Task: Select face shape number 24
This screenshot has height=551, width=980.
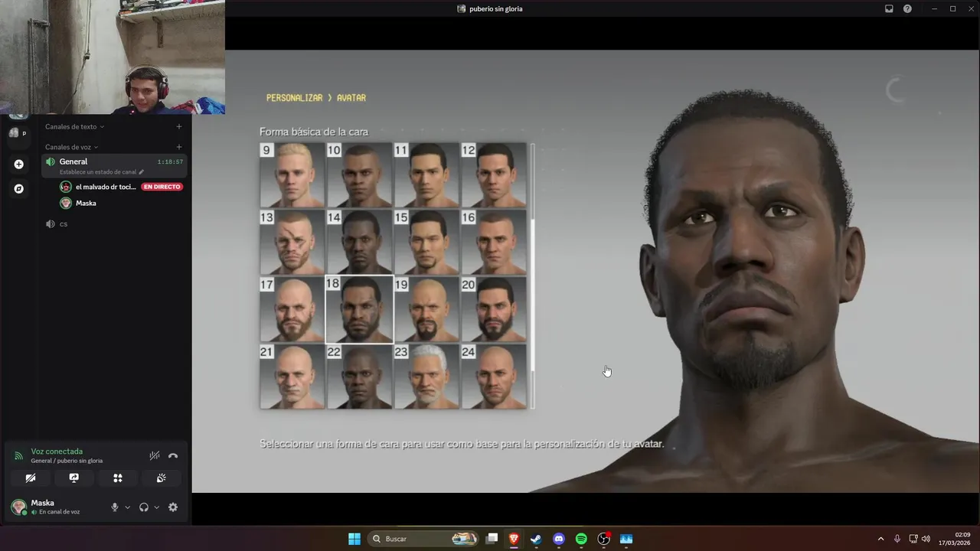Action: tap(494, 377)
